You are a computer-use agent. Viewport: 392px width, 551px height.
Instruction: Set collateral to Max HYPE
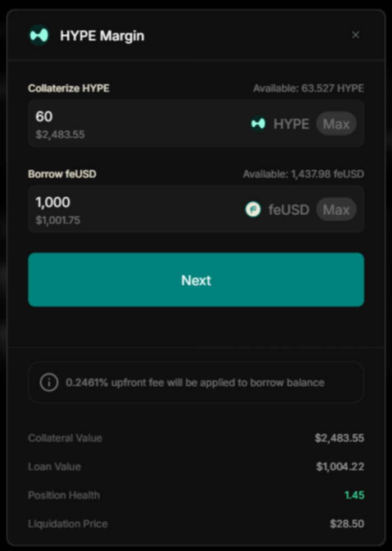click(336, 124)
